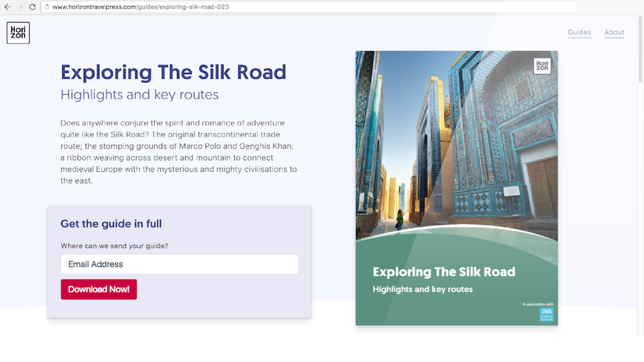The height and width of the screenshot is (362, 644).
Task: Click the page vertical scrollbar
Action: pyautogui.click(x=640, y=50)
